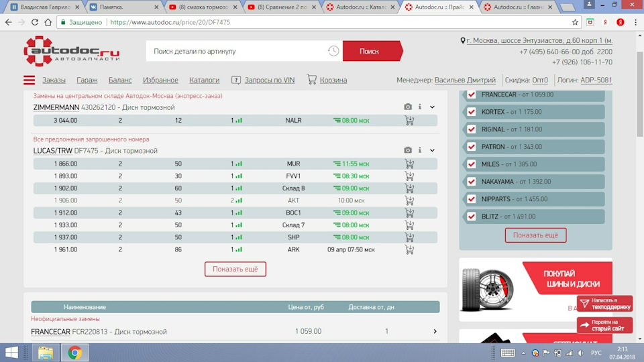Open manager link Васильев Дмитрий
644x362 pixels.
pos(465,80)
